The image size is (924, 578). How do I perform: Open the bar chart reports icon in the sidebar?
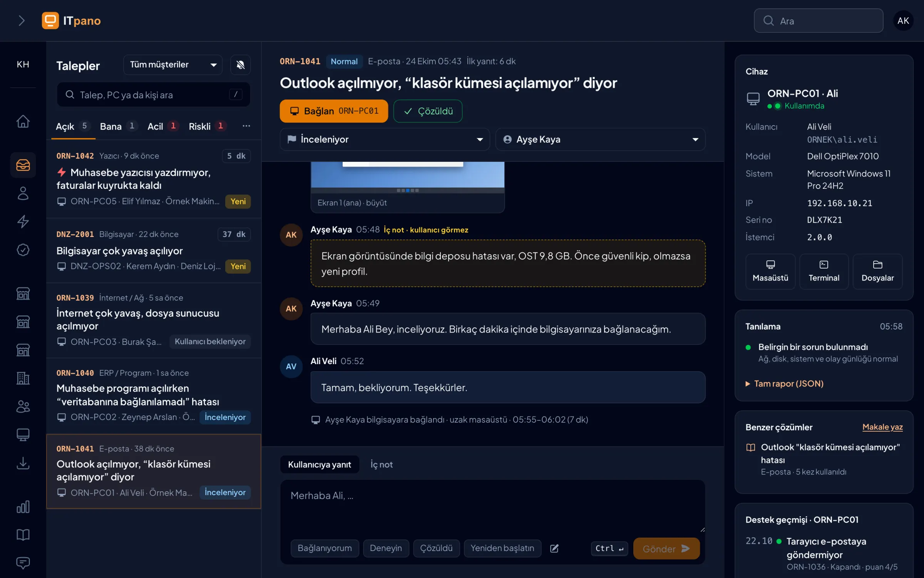click(x=23, y=507)
